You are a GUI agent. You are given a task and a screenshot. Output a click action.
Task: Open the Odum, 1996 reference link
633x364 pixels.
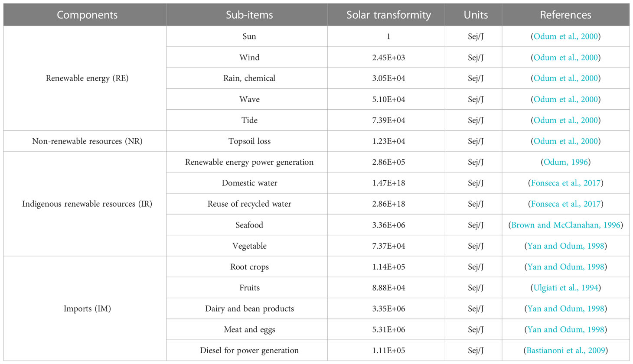pyautogui.click(x=565, y=162)
